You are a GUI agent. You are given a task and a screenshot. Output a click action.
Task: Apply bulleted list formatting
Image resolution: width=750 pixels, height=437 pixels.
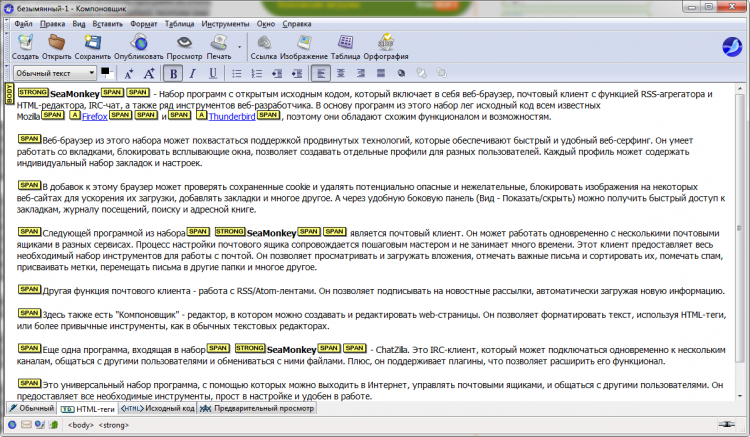(236, 74)
